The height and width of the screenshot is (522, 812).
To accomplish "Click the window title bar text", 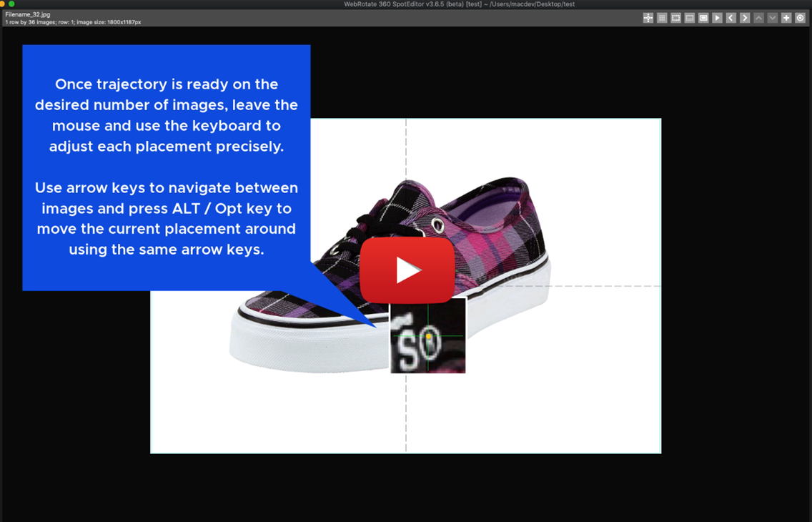I will point(459,4).
